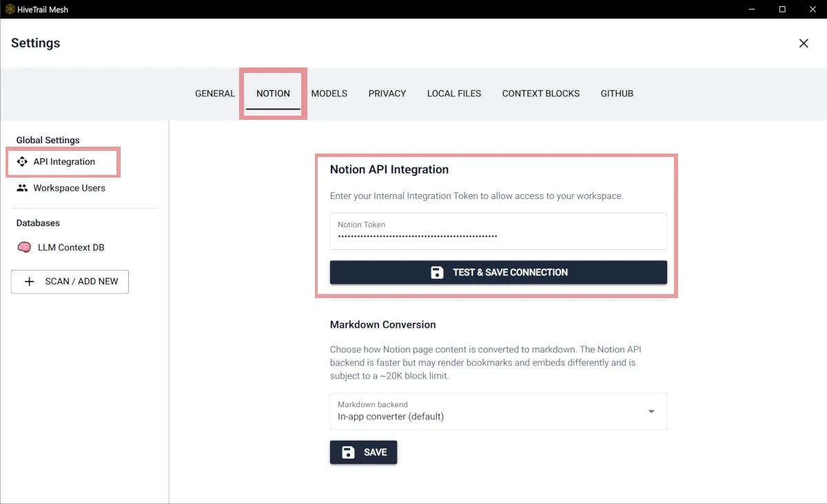Go to the PRIVACY tab
The width and height of the screenshot is (827, 504).
387,94
